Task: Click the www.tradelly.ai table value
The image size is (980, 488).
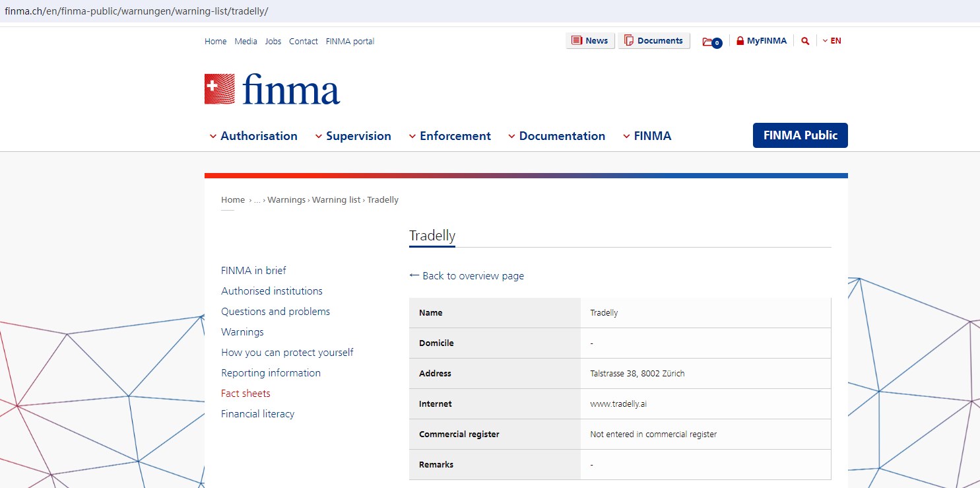Action: point(618,404)
